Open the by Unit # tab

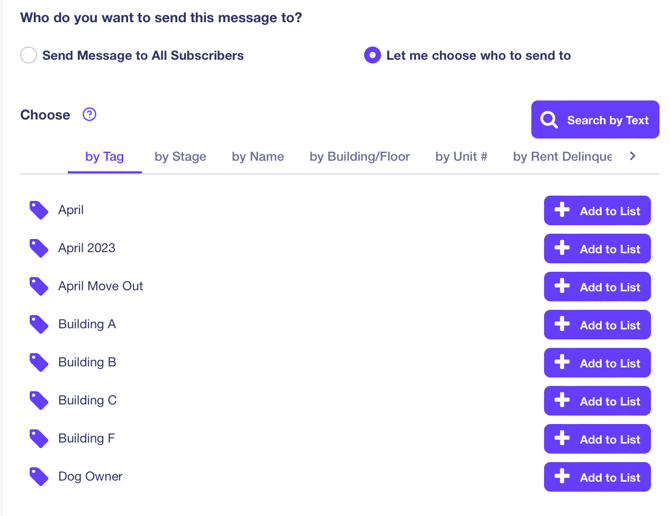coord(461,157)
